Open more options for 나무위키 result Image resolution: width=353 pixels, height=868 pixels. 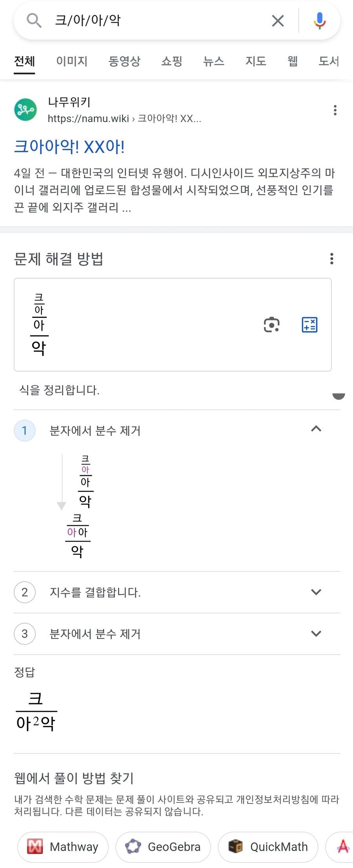pyautogui.click(x=335, y=110)
